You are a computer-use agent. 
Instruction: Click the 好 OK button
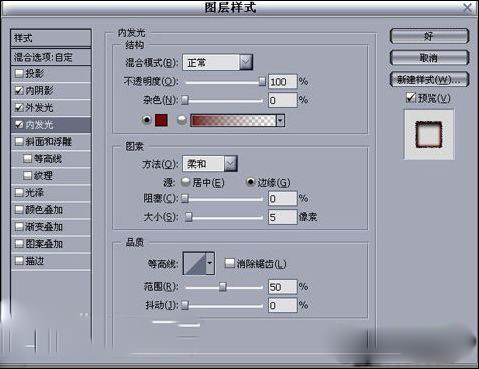coord(429,36)
